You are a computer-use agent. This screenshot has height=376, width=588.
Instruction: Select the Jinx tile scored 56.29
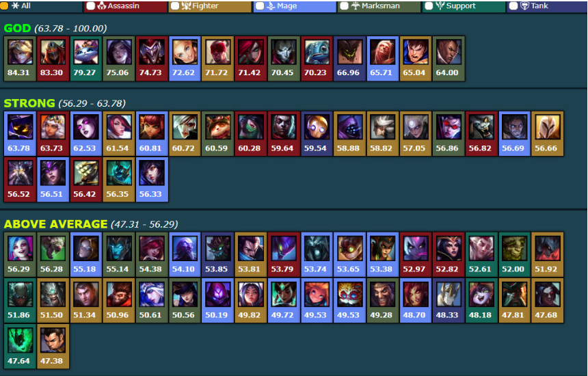point(20,254)
